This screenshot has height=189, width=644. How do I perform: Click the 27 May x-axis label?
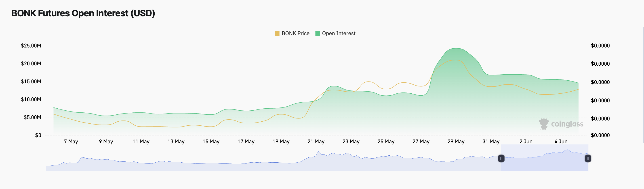(x=421, y=142)
